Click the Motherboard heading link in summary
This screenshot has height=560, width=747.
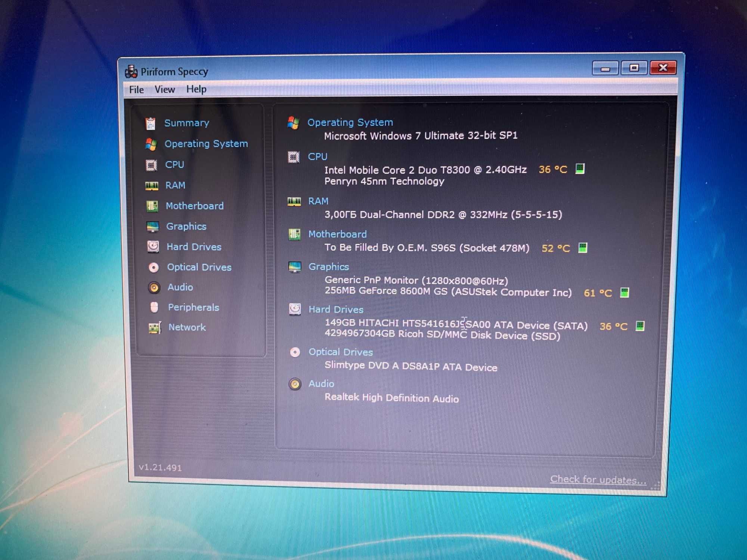coord(337,234)
